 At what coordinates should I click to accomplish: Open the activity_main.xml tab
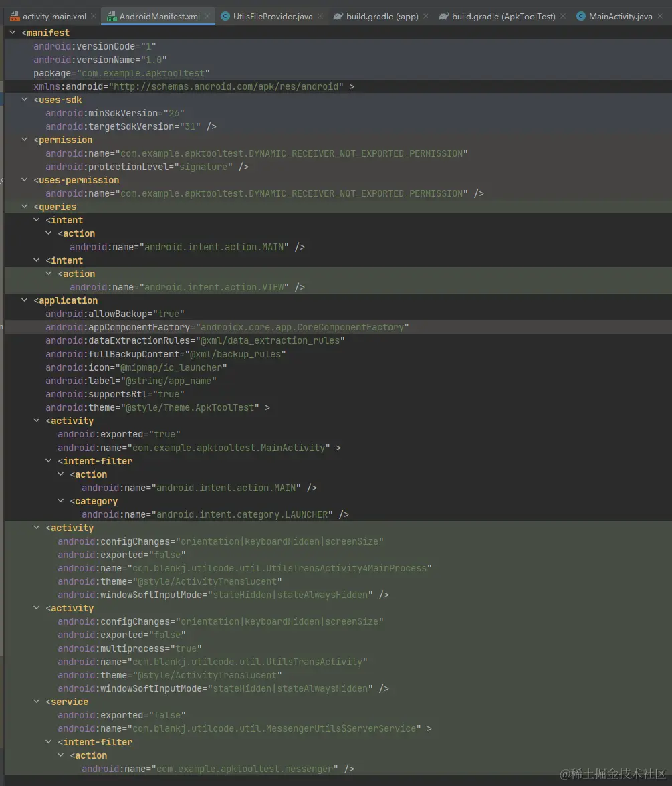click(54, 17)
